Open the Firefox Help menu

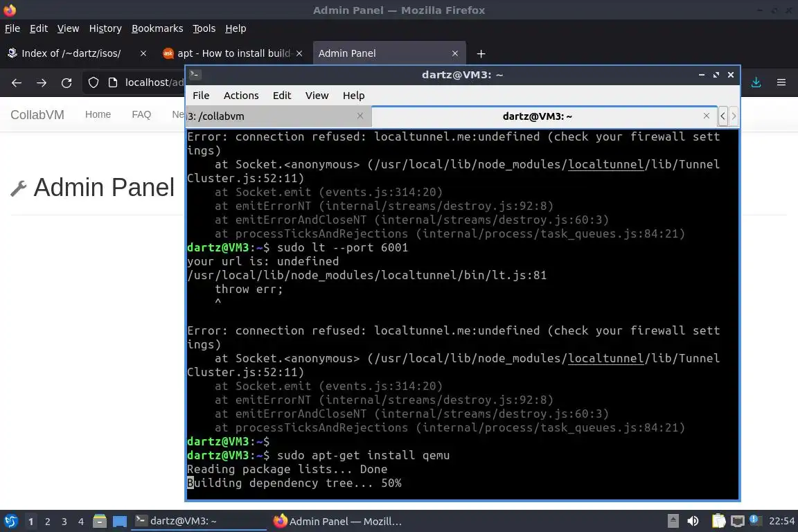click(236, 28)
